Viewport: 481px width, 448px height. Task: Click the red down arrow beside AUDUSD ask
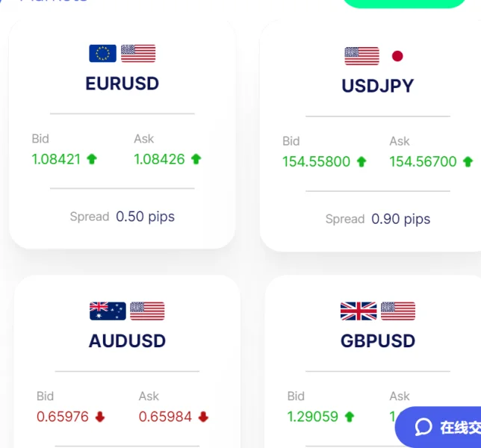[x=203, y=417]
